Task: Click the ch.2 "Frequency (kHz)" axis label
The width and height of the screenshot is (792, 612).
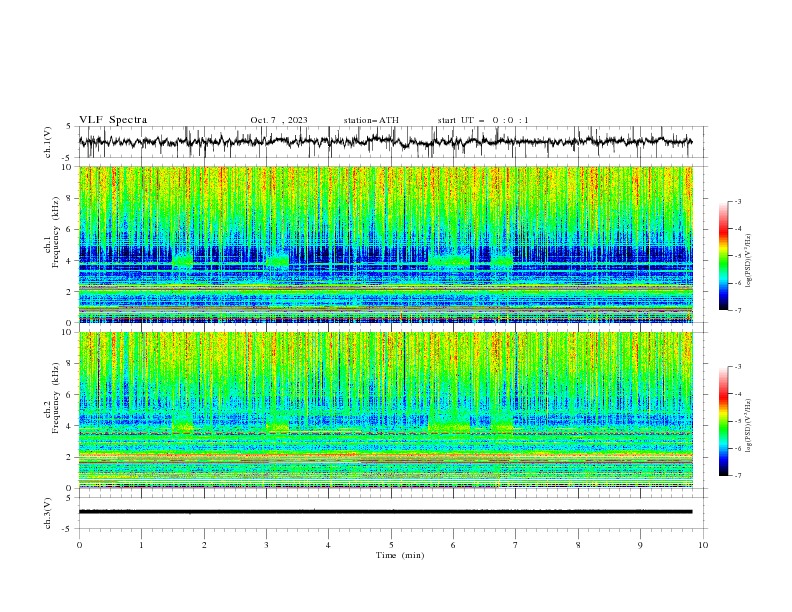Action: [56, 398]
